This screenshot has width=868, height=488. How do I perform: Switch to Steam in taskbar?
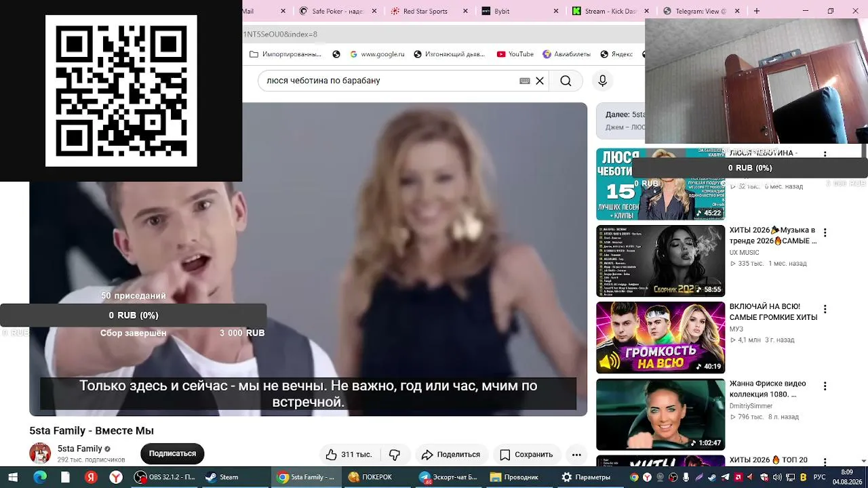tap(235, 477)
